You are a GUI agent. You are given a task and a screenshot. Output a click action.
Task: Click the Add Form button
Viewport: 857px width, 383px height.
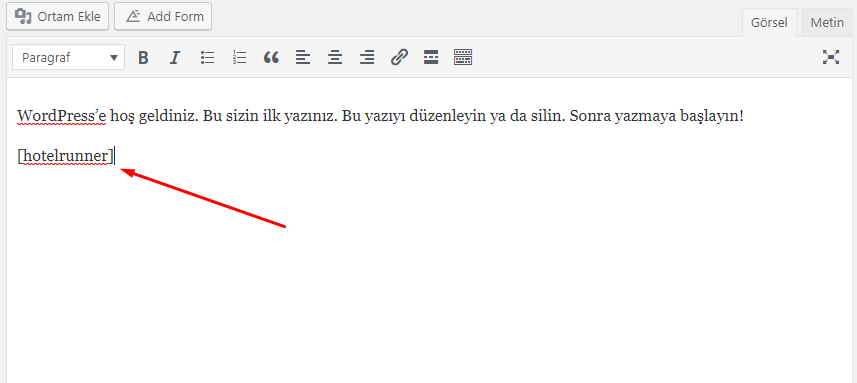click(163, 16)
